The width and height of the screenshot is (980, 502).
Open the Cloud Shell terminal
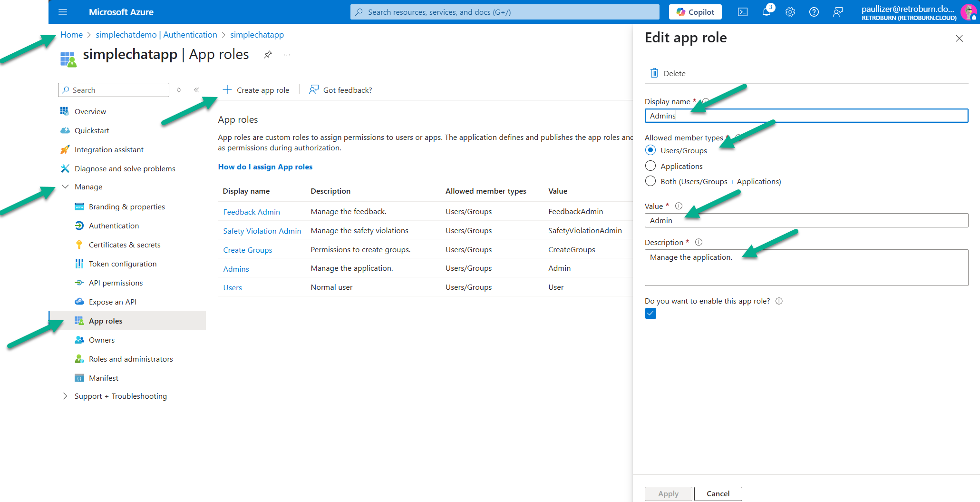coord(742,11)
